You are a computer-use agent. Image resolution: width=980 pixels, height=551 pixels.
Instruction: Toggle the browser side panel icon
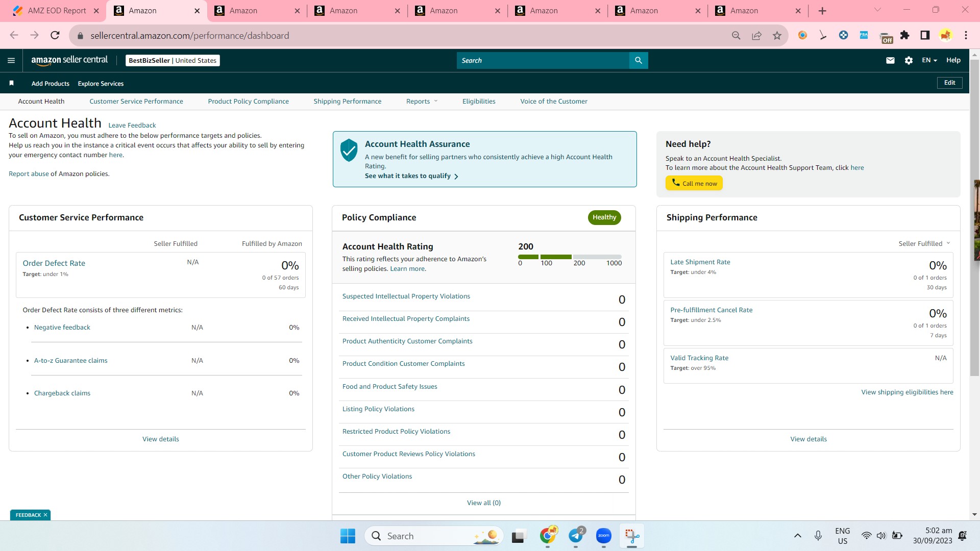pos(925,35)
